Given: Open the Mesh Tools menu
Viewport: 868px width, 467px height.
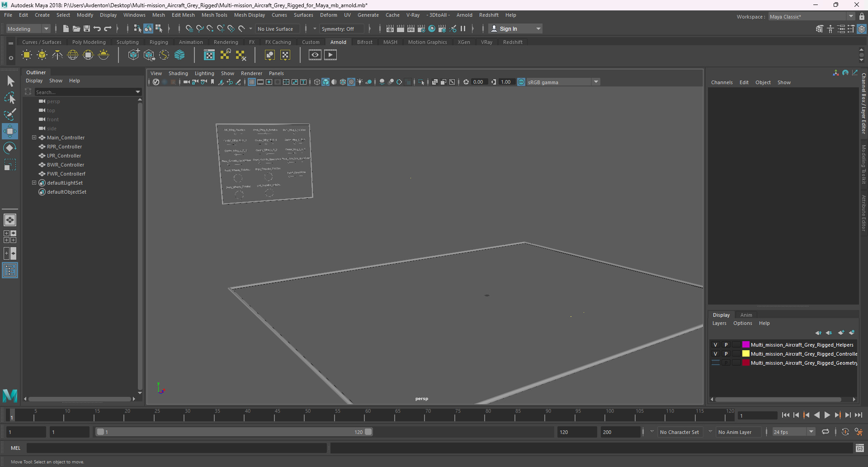Looking at the screenshot, I should (x=214, y=15).
